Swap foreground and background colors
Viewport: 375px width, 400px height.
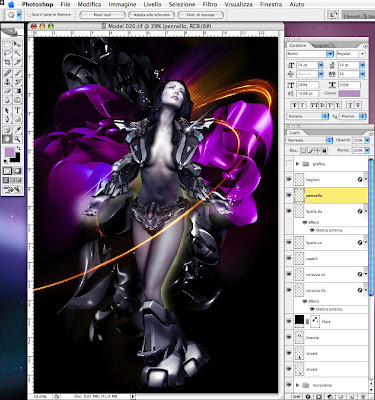point(18,148)
